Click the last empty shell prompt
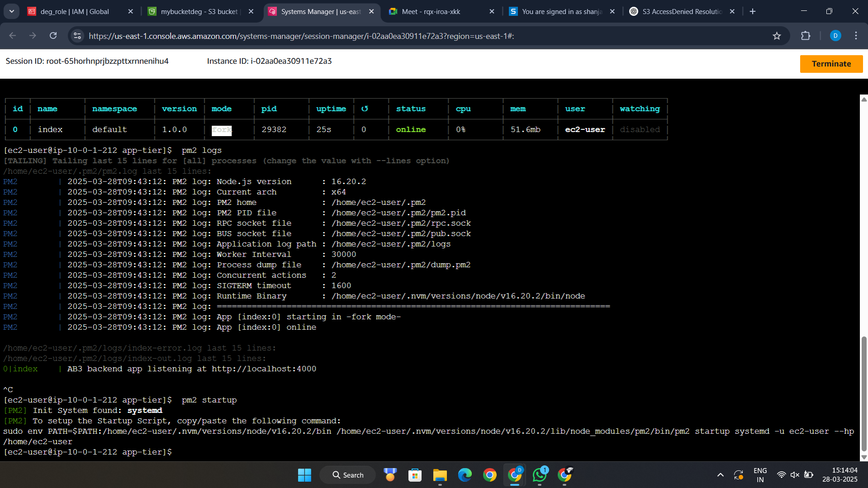 (x=88, y=452)
